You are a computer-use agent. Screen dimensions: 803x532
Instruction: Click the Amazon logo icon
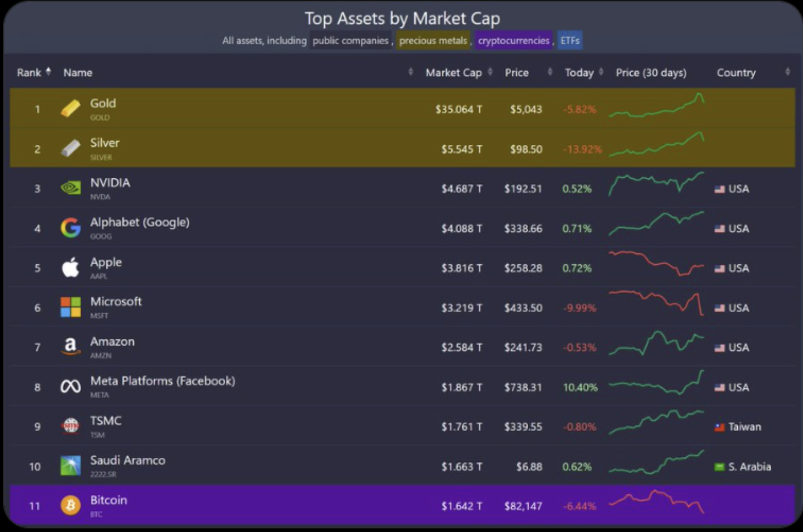tap(70, 347)
